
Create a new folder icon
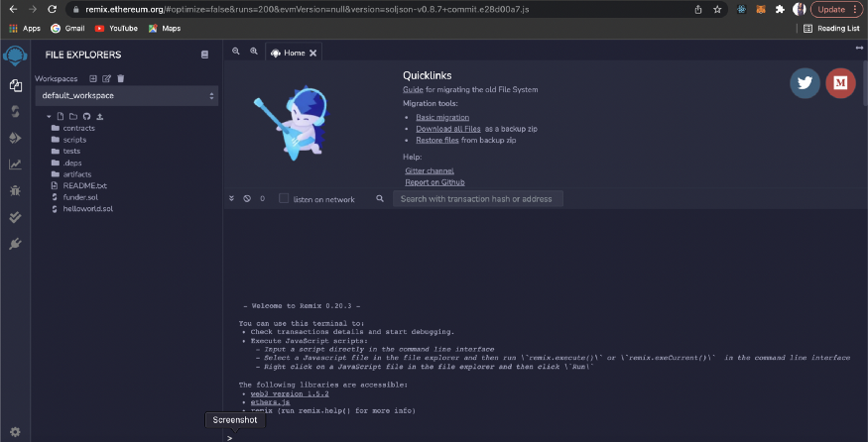(x=73, y=117)
